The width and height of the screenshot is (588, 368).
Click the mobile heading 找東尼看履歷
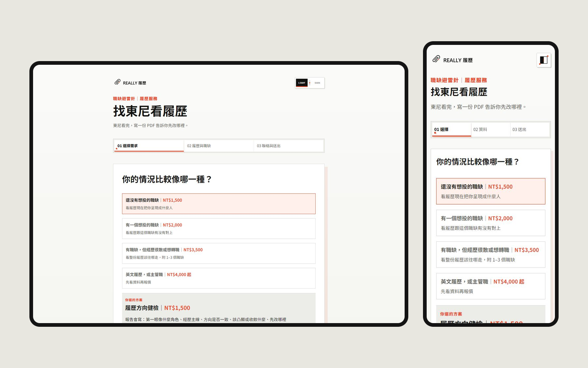pos(459,92)
